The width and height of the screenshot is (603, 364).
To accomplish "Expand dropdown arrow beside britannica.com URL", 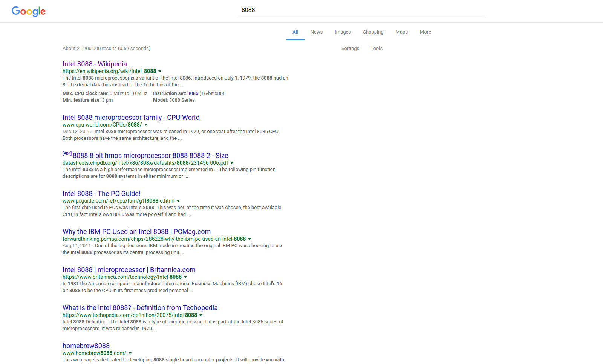I will (x=185, y=277).
